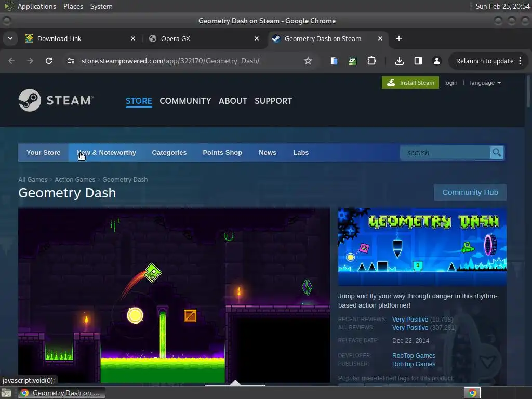The image size is (532, 399).
Task: Open Chrome downloads icon
Action: click(400, 61)
